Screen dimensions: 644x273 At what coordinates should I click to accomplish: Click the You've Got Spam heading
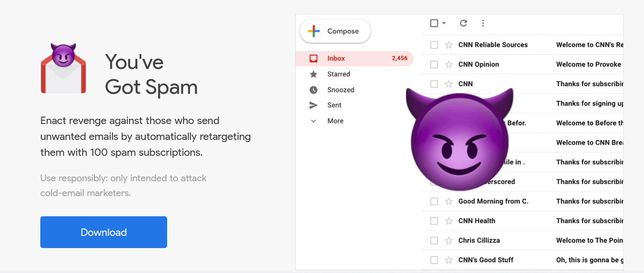click(151, 74)
